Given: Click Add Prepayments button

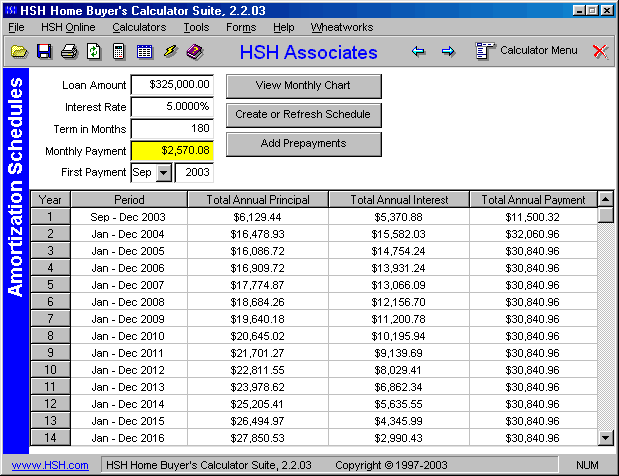Looking at the screenshot, I should (304, 144).
